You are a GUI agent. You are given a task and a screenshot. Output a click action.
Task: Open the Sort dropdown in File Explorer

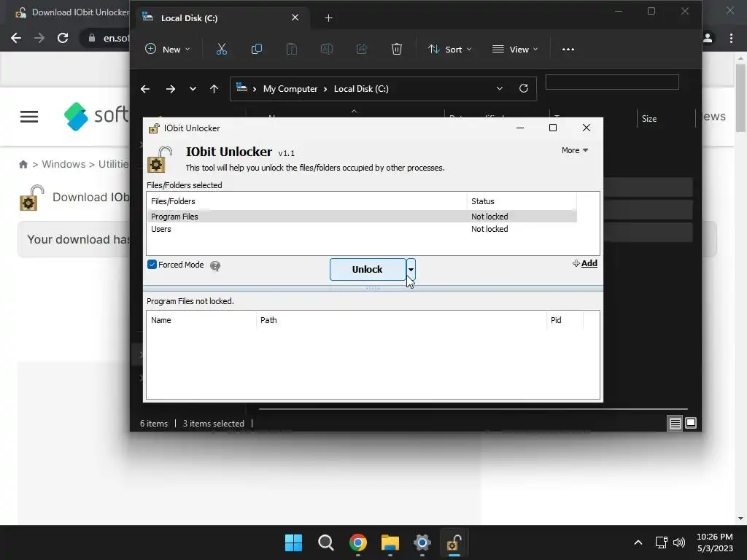[x=449, y=49]
